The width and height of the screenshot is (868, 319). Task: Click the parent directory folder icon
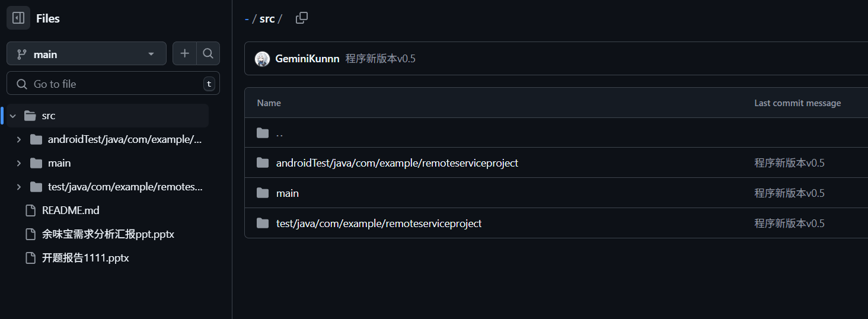coord(263,133)
